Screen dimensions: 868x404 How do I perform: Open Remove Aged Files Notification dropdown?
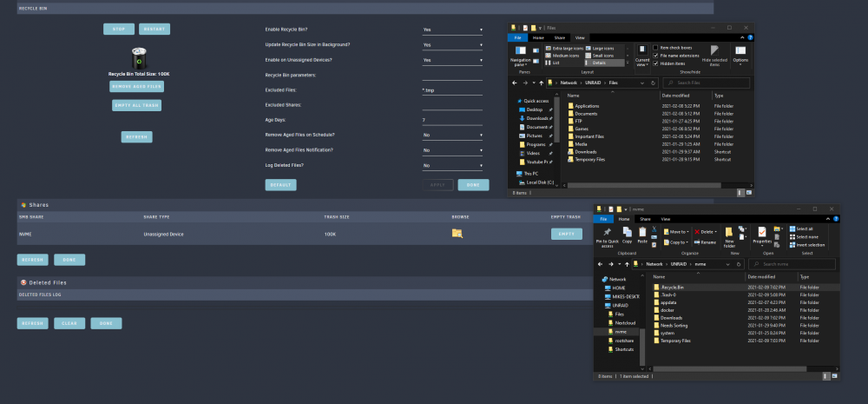(452, 150)
